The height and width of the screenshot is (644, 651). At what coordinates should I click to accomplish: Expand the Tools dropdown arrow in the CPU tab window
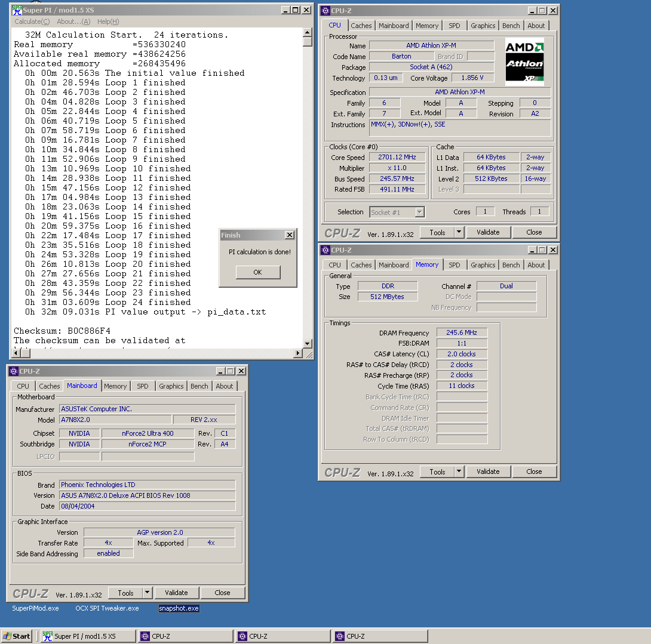pyautogui.click(x=459, y=232)
